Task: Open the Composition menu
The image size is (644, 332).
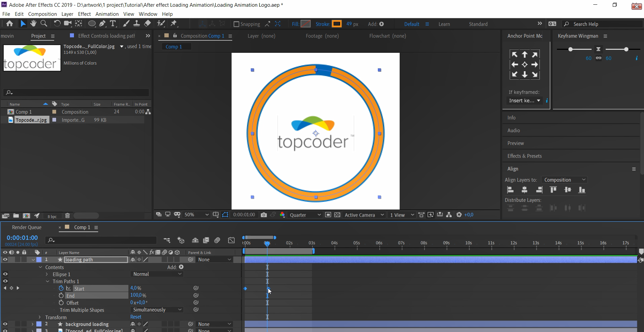Action: click(42, 14)
